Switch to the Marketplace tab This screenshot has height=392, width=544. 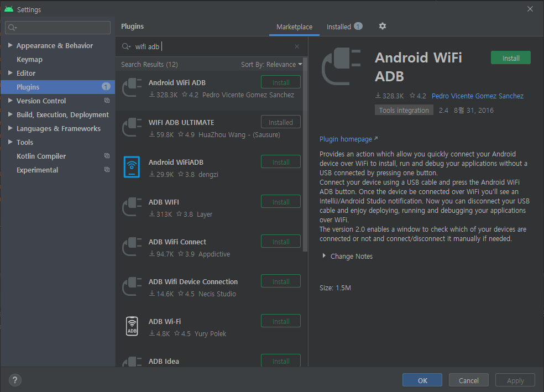[294, 27]
